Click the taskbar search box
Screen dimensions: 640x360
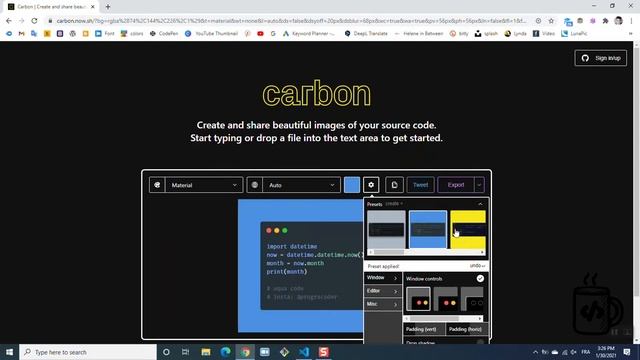click(88, 352)
